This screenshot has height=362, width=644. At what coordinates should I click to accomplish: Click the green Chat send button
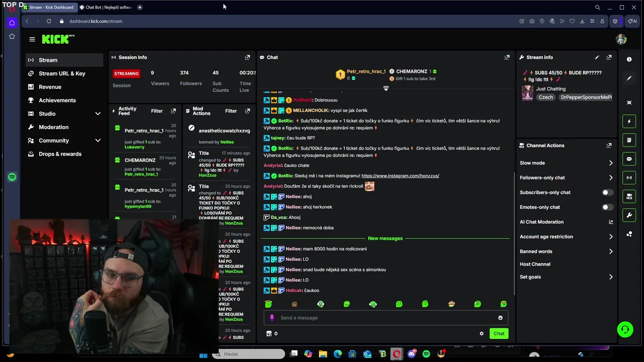tap(499, 333)
